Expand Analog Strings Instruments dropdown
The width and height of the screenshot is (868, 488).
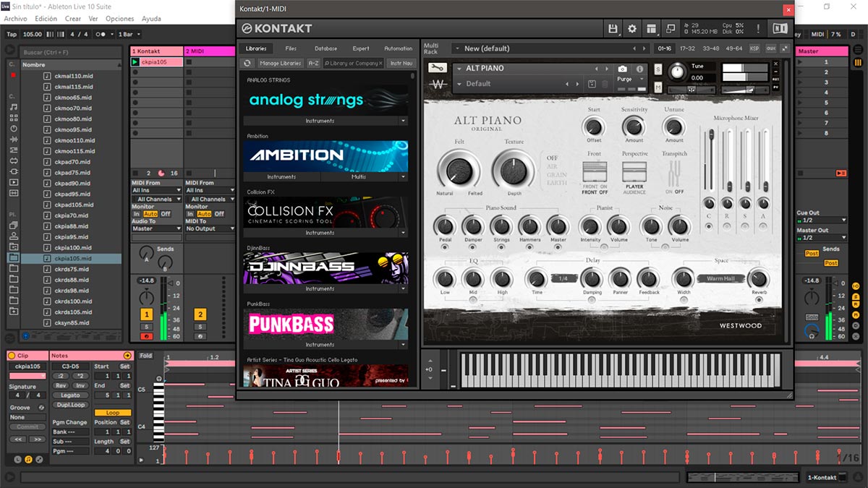(403, 121)
